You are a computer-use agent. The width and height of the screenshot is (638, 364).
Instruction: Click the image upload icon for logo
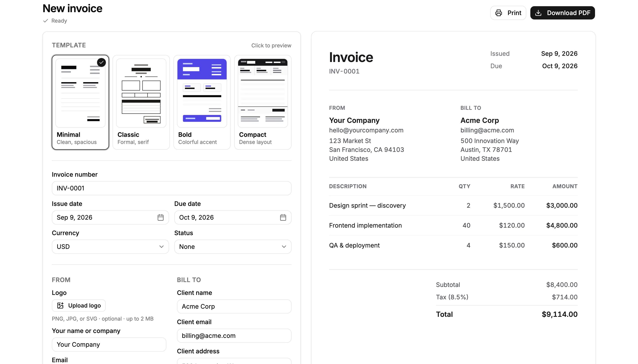tap(60, 306)
